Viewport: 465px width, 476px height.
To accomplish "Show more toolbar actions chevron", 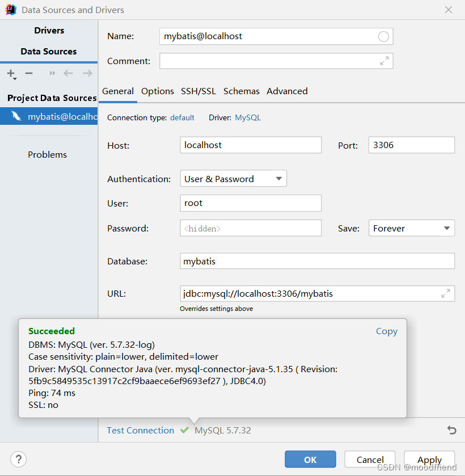I will click(x=52, y=73).
